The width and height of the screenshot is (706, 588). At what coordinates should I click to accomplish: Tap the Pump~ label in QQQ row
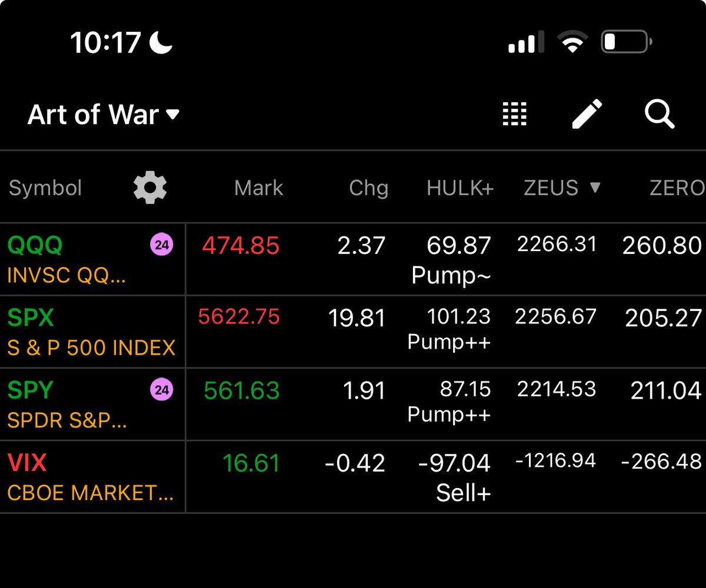[451, 275]
